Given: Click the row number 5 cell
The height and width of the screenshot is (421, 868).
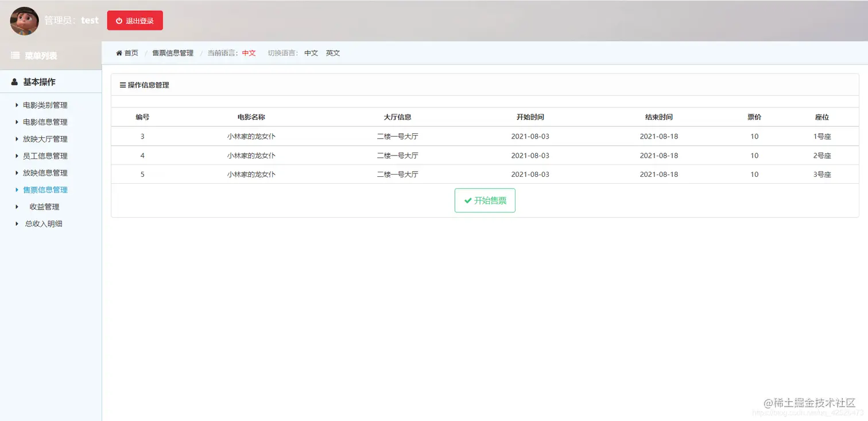Looking at the screenshot, I should (142, 175).
